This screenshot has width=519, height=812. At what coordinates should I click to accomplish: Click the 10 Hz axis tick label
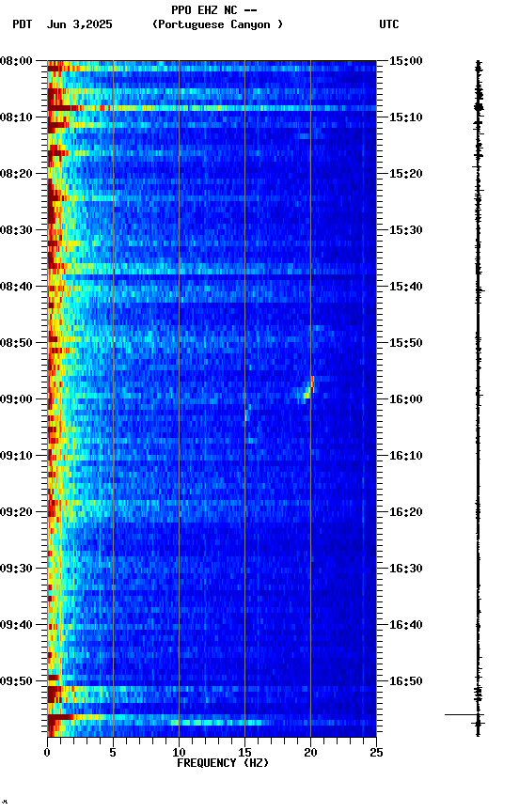pos(179,753)
